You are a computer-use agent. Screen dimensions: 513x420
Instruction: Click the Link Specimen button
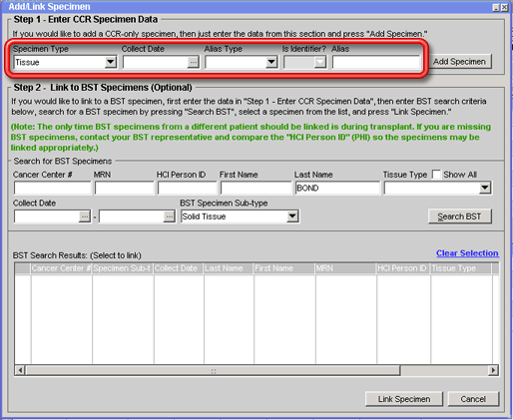pos(404,399)
